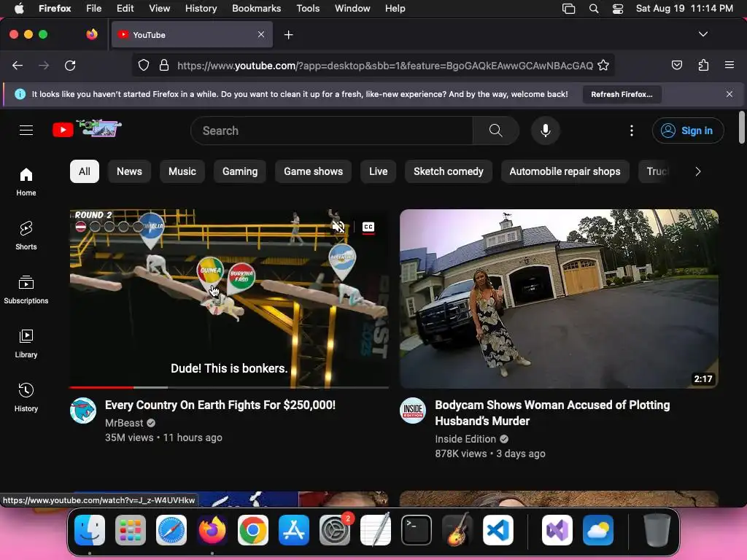Screen dimensions: 747x560
Task: Toggle closed captions on video preview
Action: tap(368, 227)
